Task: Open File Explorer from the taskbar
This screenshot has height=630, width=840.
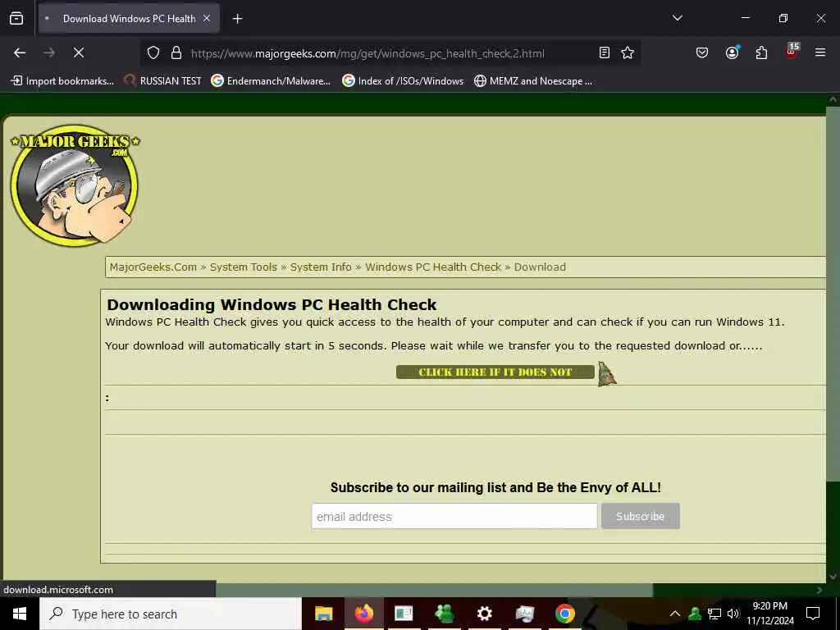Action: pos(323,614)
